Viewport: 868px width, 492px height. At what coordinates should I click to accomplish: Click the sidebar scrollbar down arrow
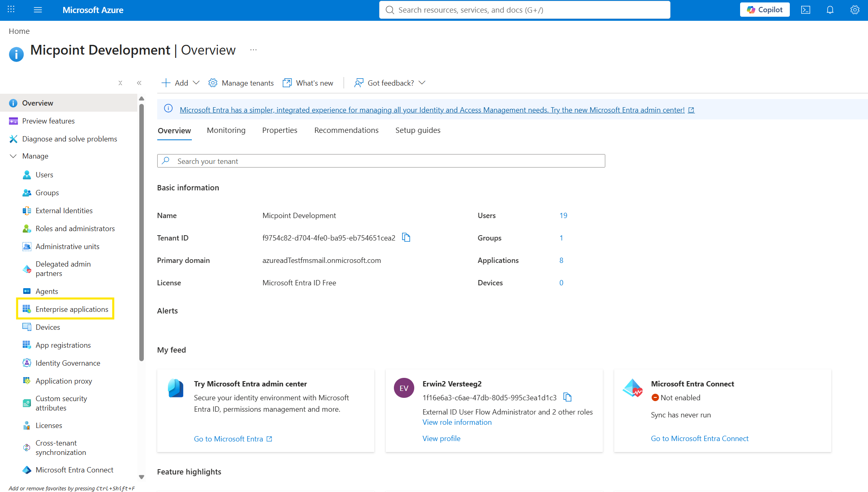coord(141,477)
